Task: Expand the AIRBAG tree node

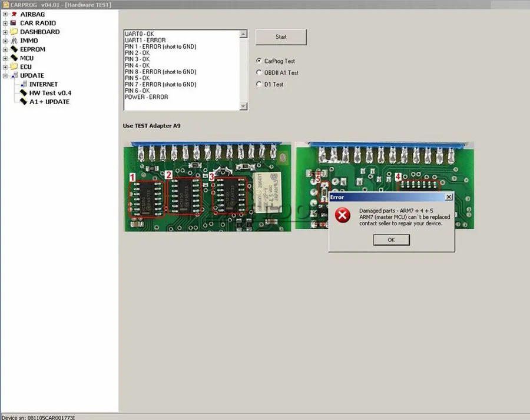Action: pos(5,14)
